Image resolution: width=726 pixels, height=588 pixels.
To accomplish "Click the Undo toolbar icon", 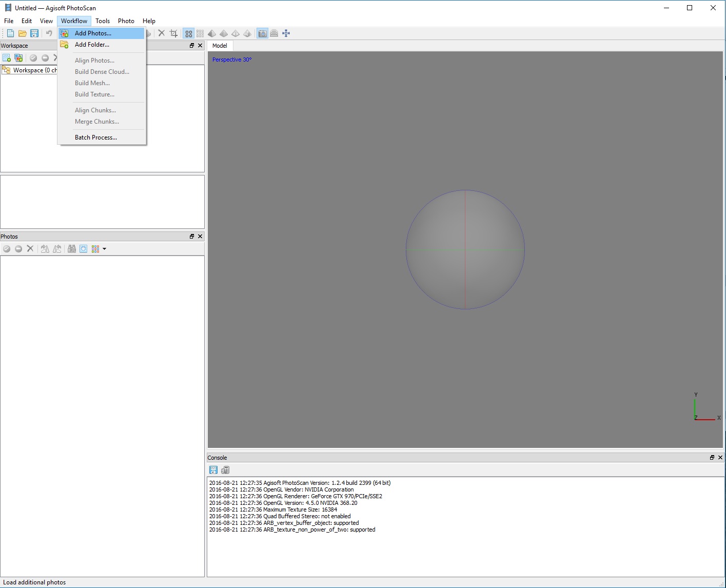I will coord(49,33).
